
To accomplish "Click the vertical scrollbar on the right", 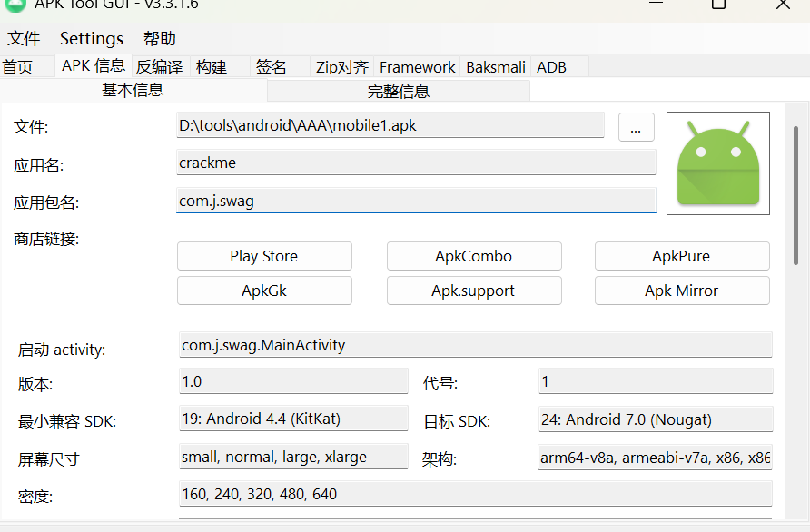I will click(x=796, y=195).
